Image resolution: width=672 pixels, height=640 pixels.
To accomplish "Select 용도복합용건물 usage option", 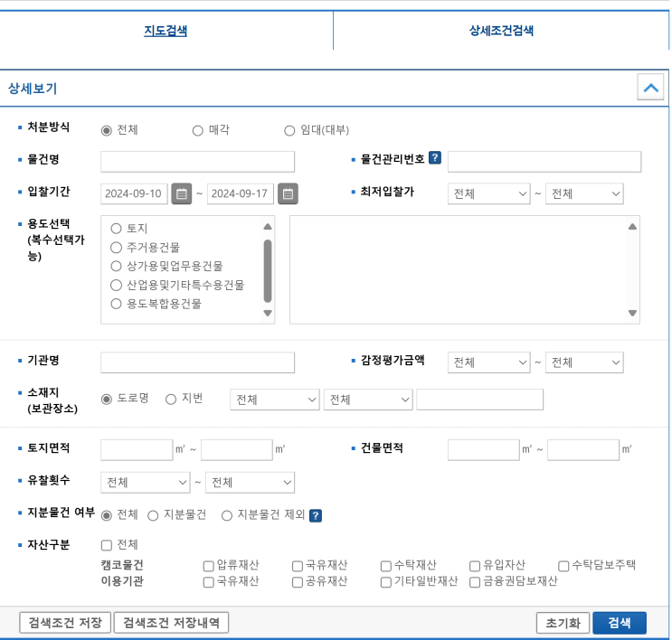I will pos(116,304).
